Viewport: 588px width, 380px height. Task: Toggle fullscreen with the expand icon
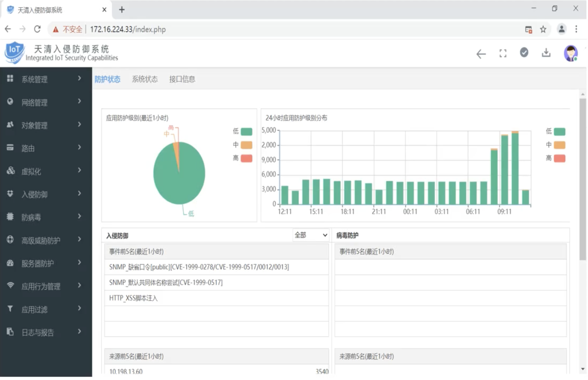click(503, 54)
